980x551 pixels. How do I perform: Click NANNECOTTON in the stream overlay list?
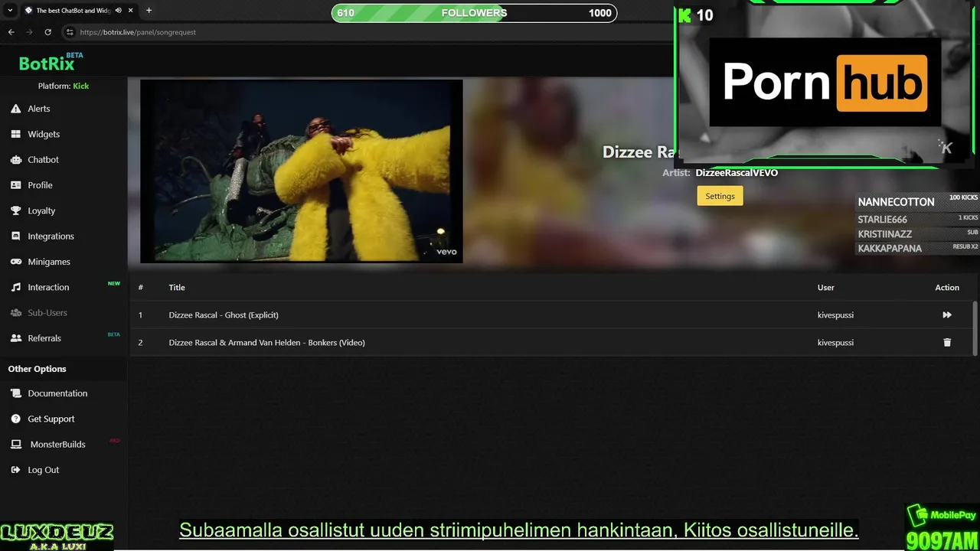(896, 202)
